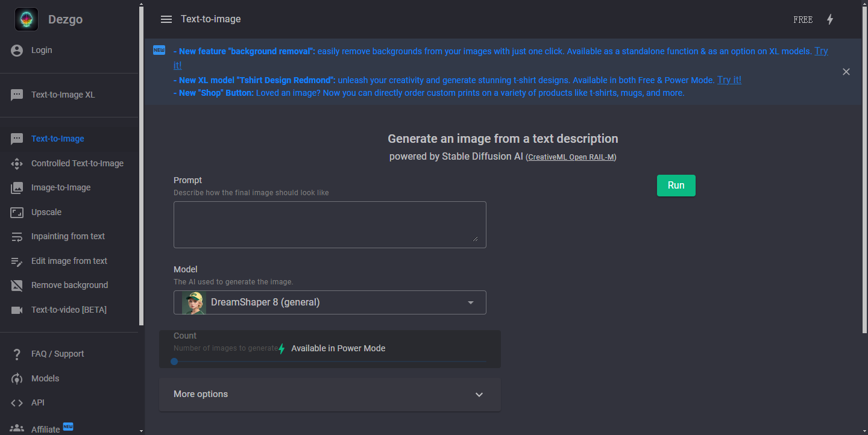Toggle the hamburger menu icon
Image resolution: width=868 pixels, height=435 pixels.
166,19
